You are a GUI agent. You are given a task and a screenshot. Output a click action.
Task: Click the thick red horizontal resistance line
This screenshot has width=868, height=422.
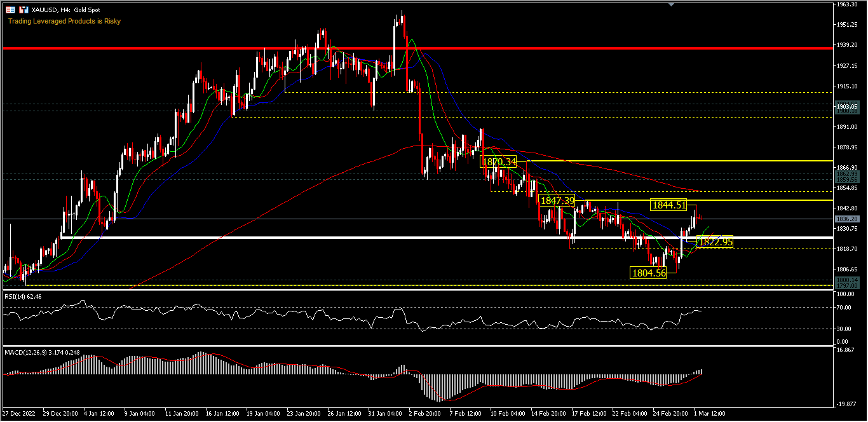(191, 48)
